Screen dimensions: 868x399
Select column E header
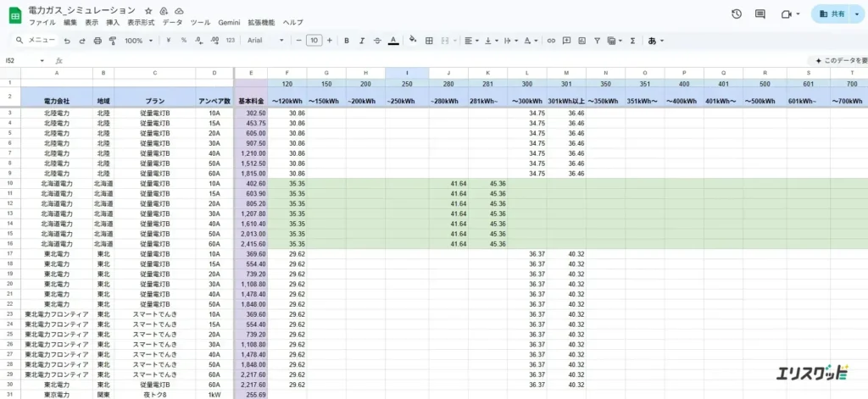pyautogui.click(x=251, y=73)
